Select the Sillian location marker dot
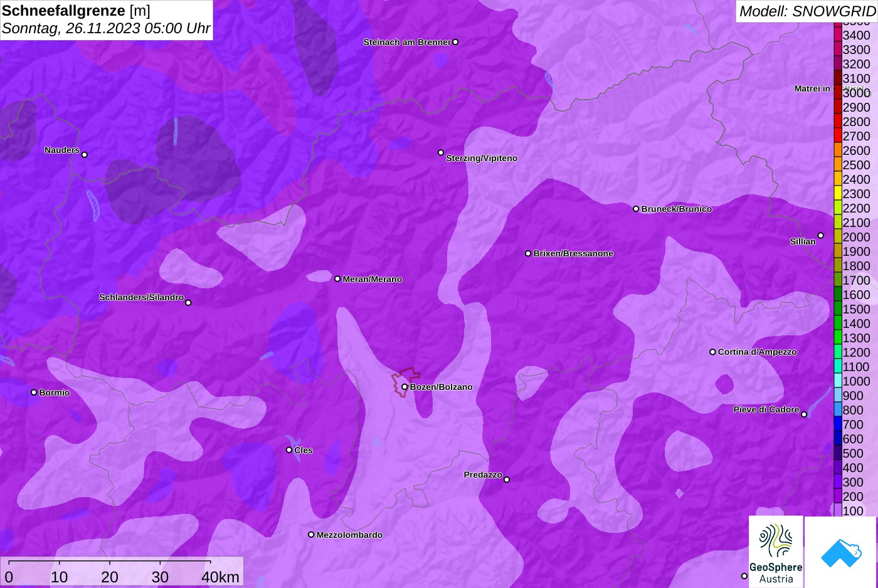The width and height of the screenshot is (878, 588). [821, 236]
